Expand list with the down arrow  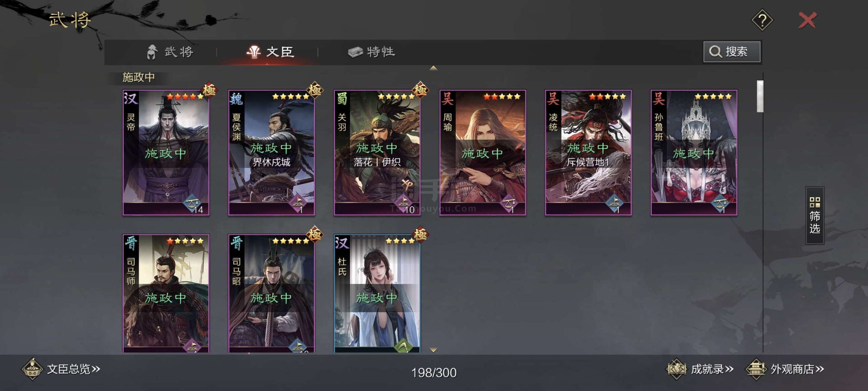coord(433,350)
